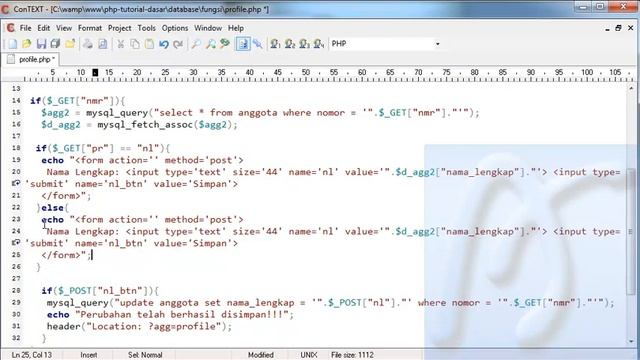Run user command 2 icon

pyautogui.click(x=290, y=44)
